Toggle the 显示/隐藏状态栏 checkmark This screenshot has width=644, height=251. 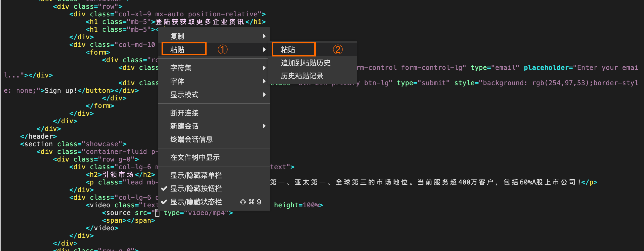pyautogui.click(x=164, y=202)
